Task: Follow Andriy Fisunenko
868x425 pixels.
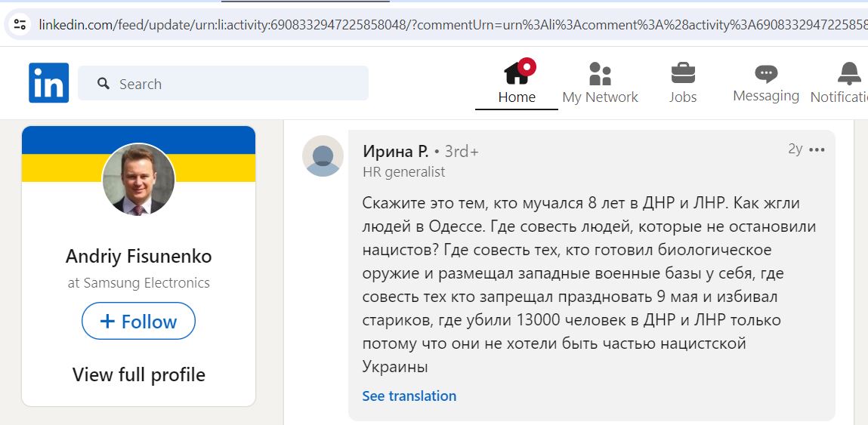Action: coord(138,321)
